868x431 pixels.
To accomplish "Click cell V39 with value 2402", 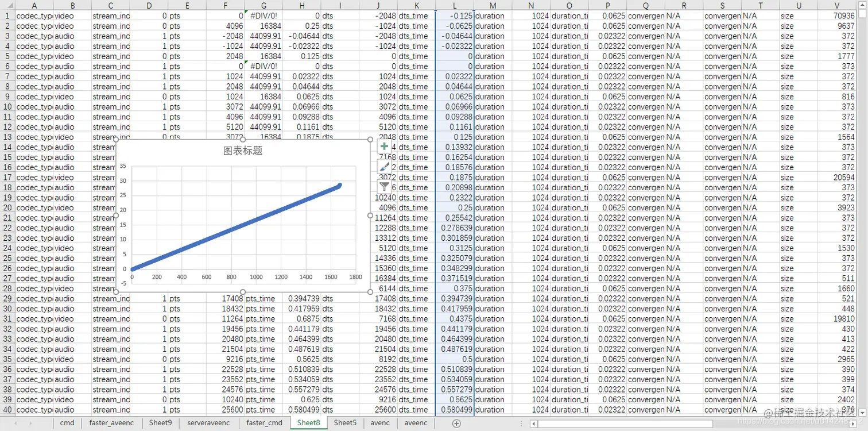I will click(x=837, y=399).
